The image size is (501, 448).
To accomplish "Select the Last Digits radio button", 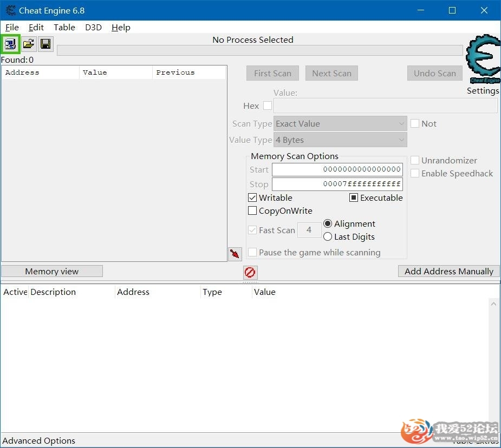I will 328,237.
